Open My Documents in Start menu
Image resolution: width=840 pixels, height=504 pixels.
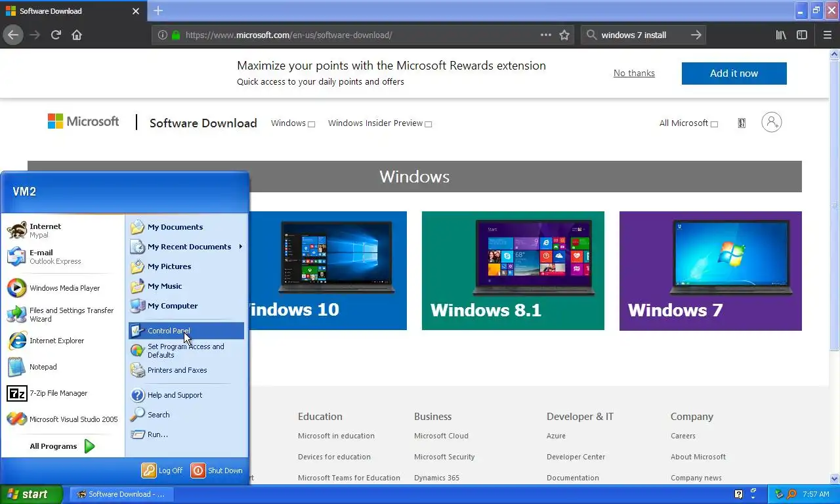point(186,227)
